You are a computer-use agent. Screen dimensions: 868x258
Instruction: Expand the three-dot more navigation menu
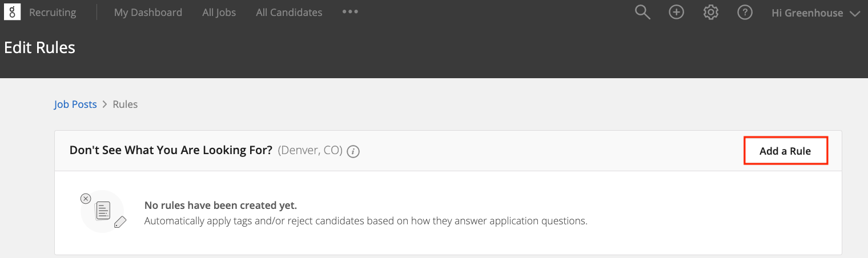point(350,12)
